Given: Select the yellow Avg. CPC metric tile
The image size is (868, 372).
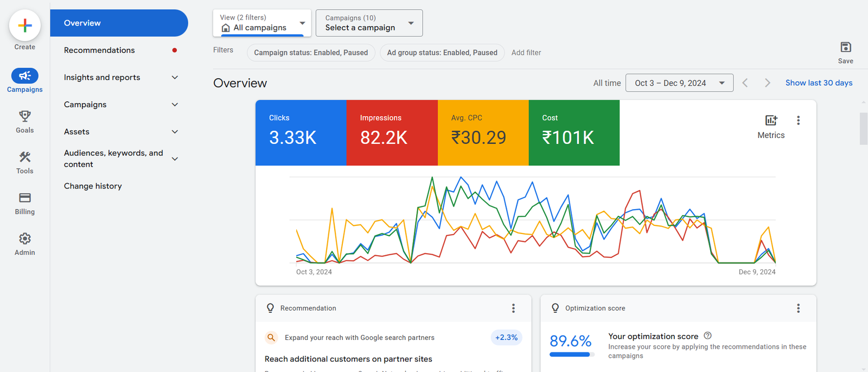Looking at the screenshot, I should tap(483, 133).
